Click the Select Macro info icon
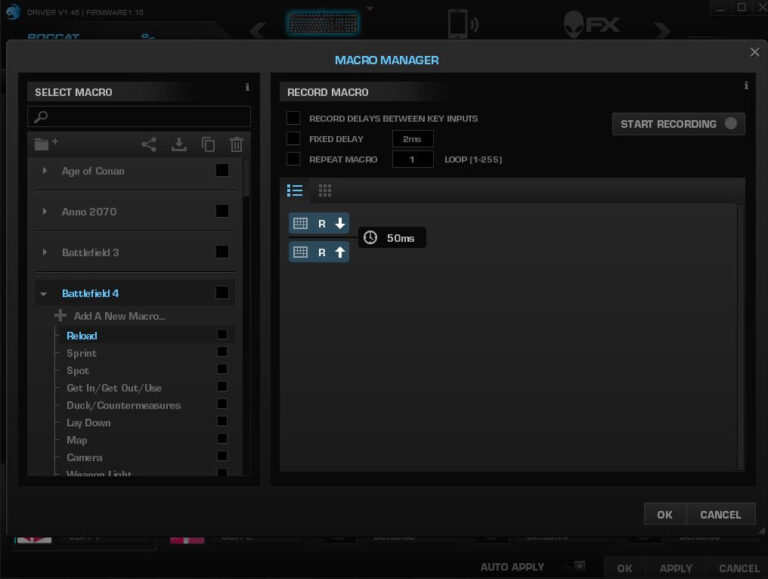Screen dimensions: 768x579 tap(247, 87)
